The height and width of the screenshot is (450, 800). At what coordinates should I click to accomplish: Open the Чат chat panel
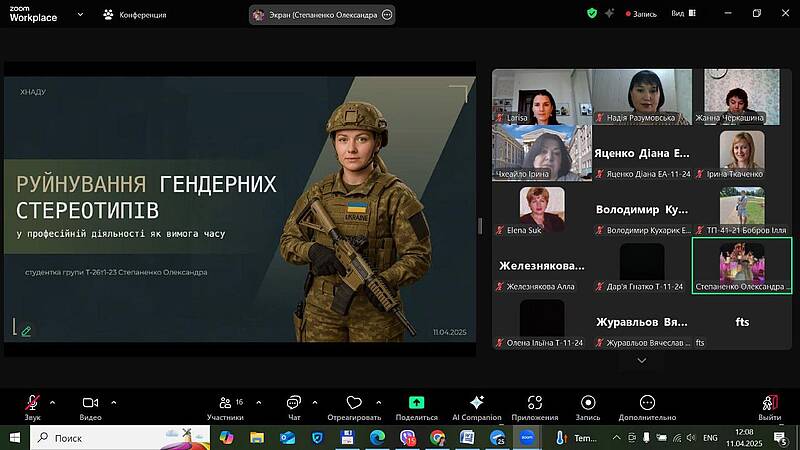pos(294,403)
